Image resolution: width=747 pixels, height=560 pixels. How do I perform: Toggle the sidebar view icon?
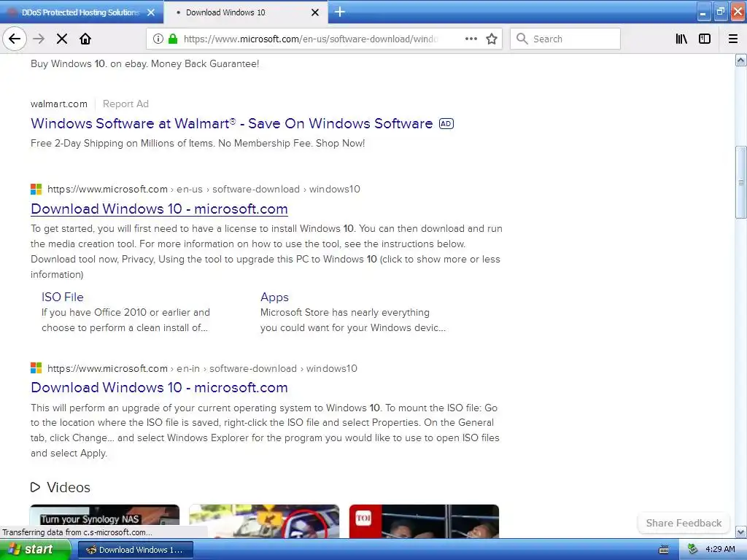coord(705,39)
